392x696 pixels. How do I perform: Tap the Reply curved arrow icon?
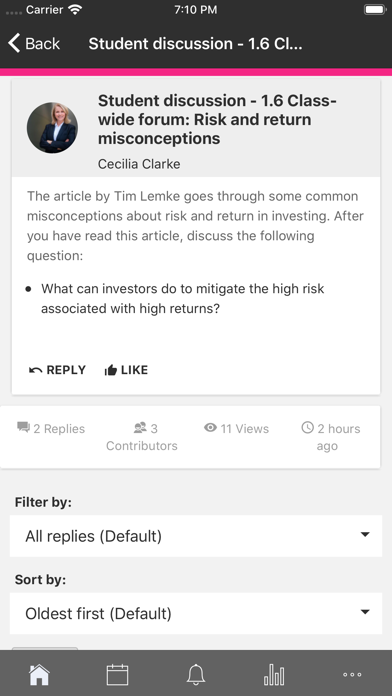pos(36,370)
